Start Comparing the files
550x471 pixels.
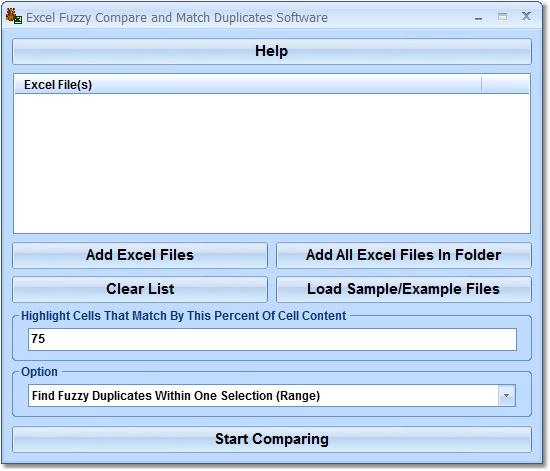(272, 439)
